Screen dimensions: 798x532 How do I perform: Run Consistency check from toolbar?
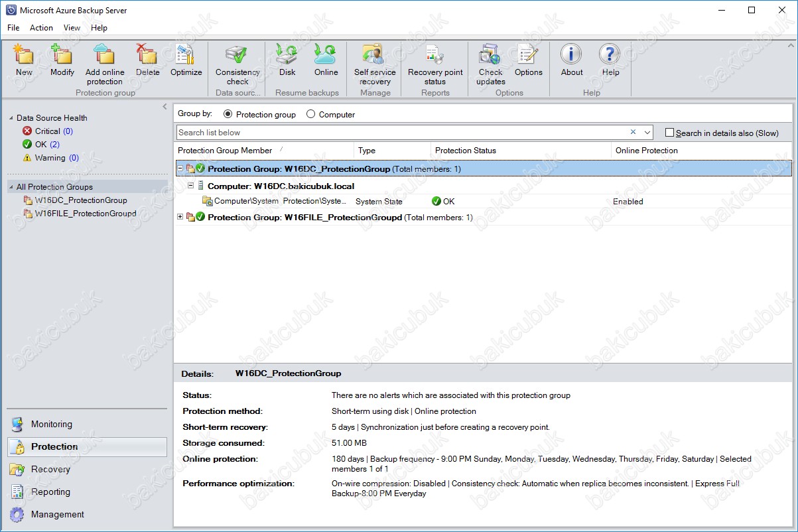(237, 54)
